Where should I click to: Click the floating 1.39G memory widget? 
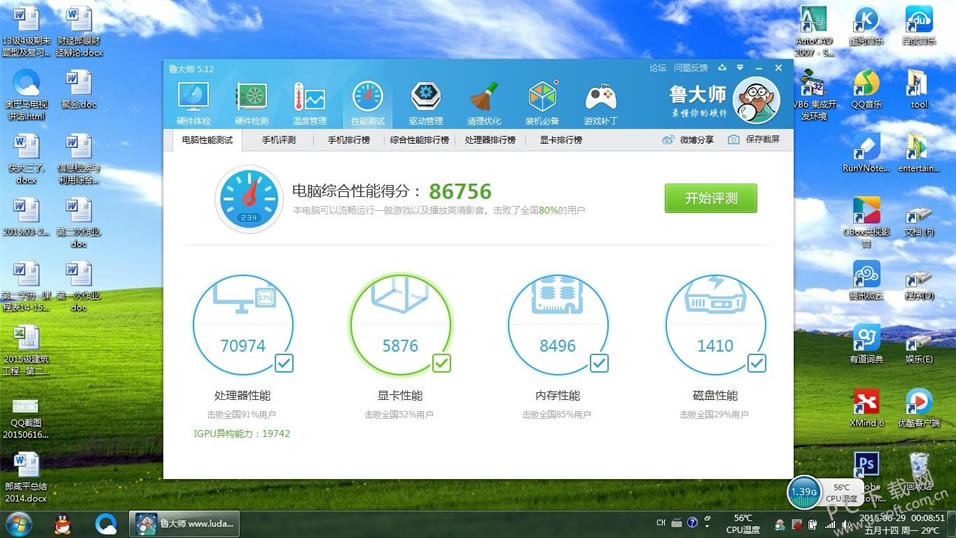[x=804, y=492]
